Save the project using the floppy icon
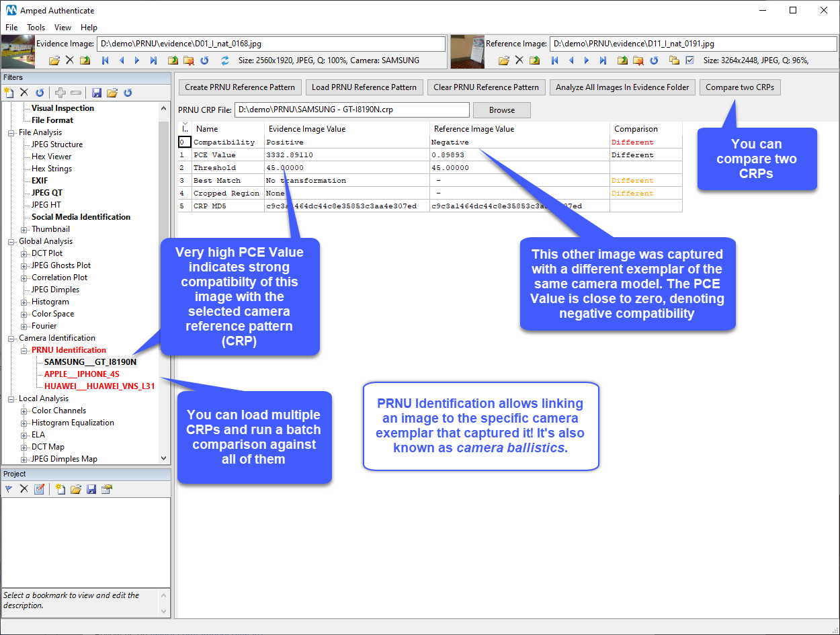Viewport: 840px width, 635px height. coord(91,489)
